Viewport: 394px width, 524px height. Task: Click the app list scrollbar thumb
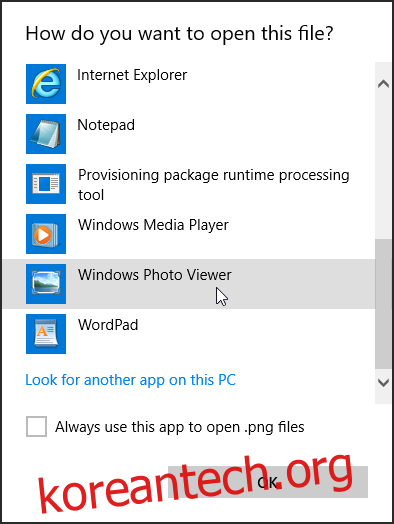383,304
